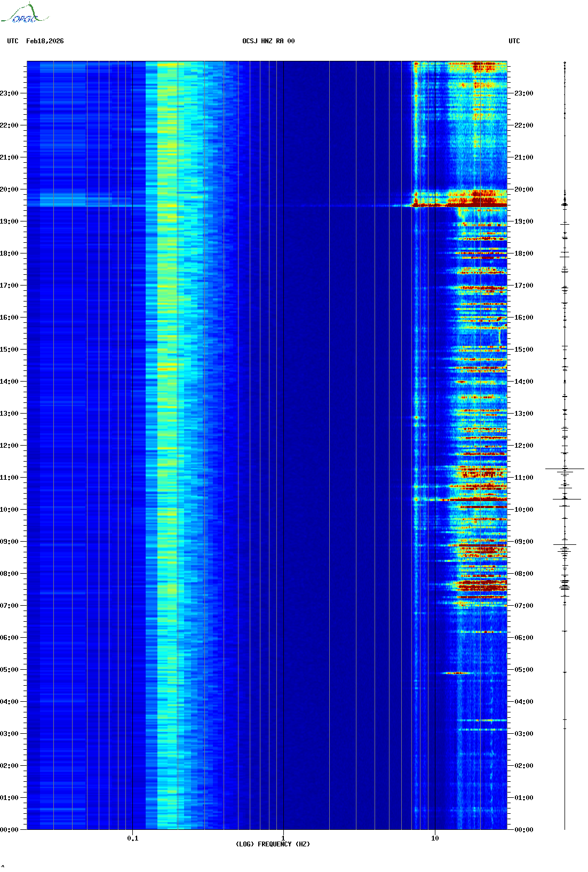Click the 11:00 label on the right time axis
Screen dimensions: 588x872
523,478
